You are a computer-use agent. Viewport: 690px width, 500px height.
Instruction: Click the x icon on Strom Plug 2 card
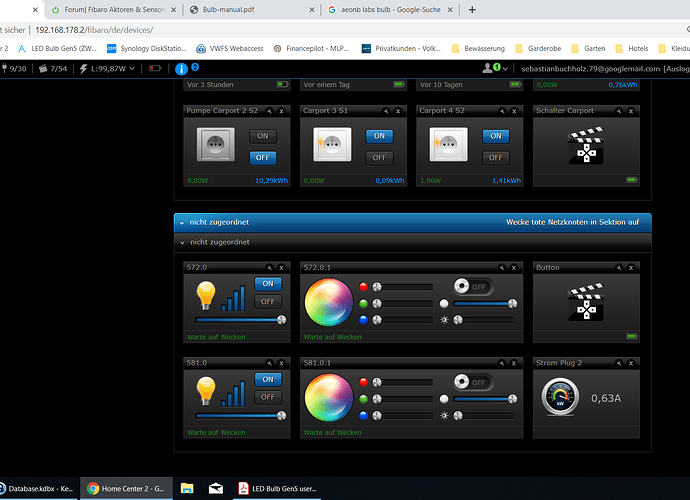click(631, 363)
